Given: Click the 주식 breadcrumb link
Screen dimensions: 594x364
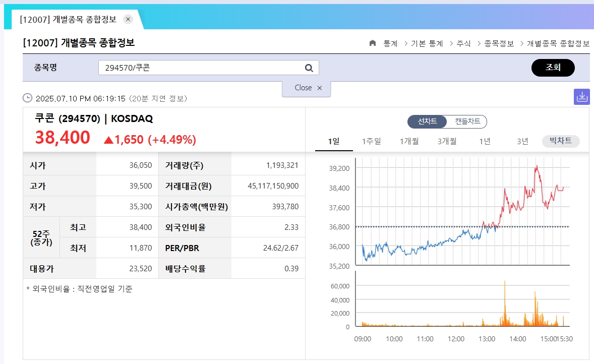Looking at the screenshot, I should (464, 43).
